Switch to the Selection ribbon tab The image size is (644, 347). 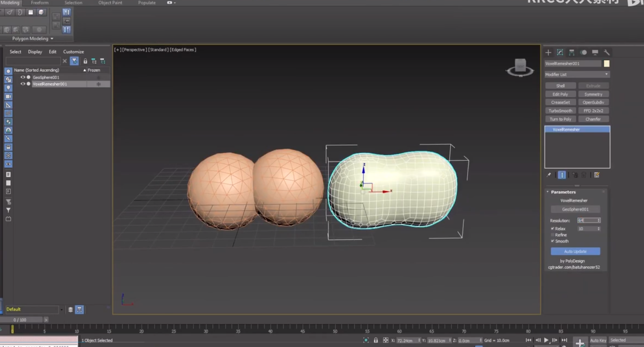pos(73,3)
